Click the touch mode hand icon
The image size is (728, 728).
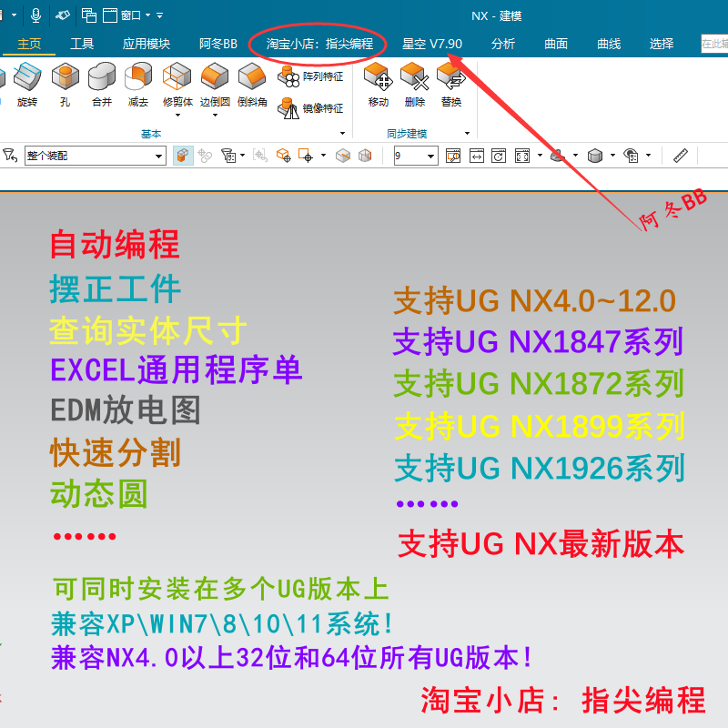coord(63,15)
